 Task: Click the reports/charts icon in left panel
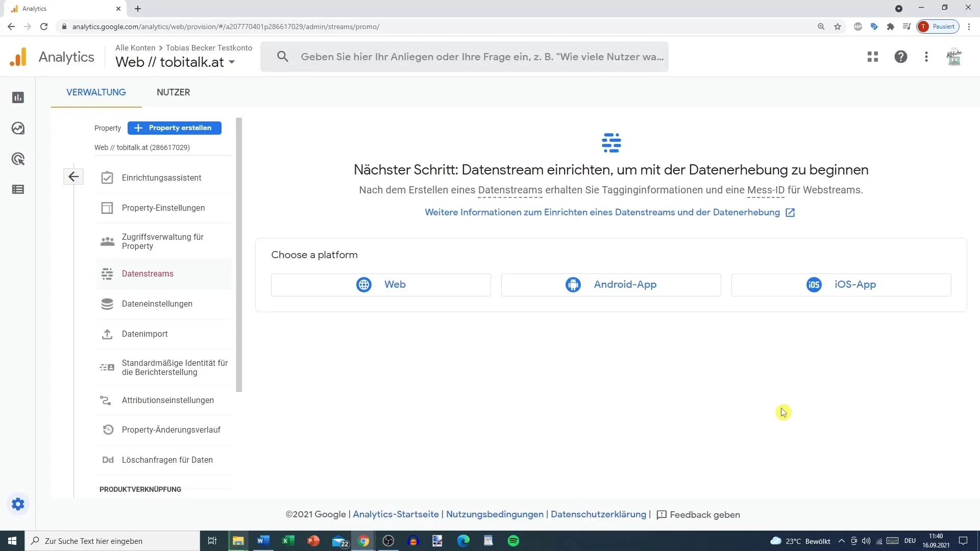pos(18,97)
